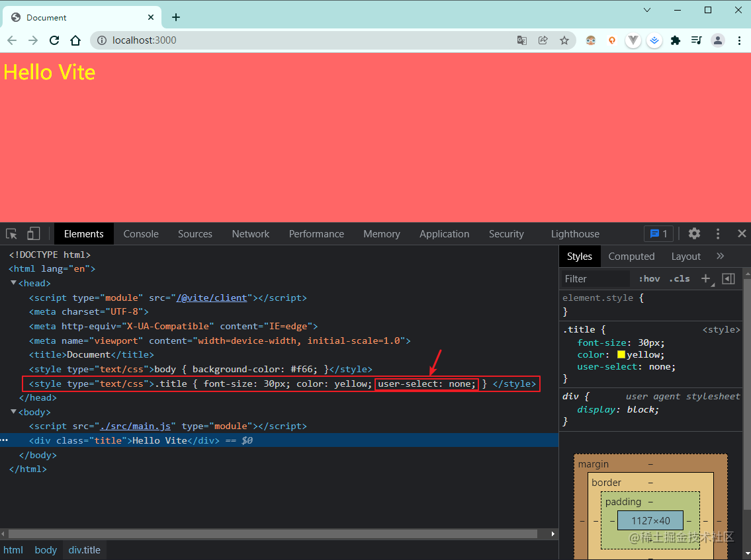Screen dimensions: 751x560
Task: Toggle the .cls element classes editor
Action: 680,278
